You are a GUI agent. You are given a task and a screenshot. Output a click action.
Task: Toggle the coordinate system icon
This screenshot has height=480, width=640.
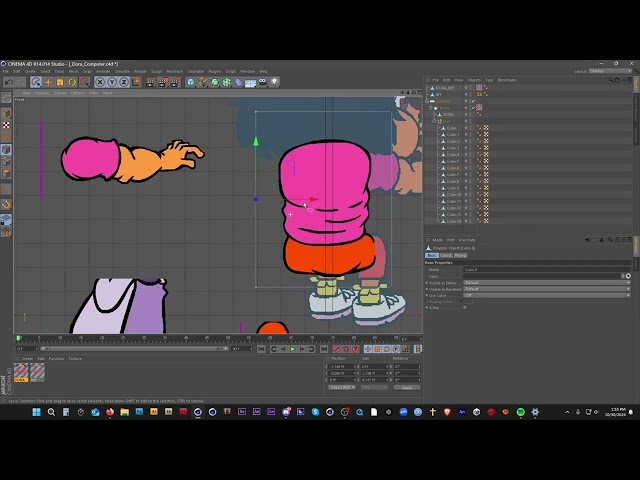(x=136, y=82)
